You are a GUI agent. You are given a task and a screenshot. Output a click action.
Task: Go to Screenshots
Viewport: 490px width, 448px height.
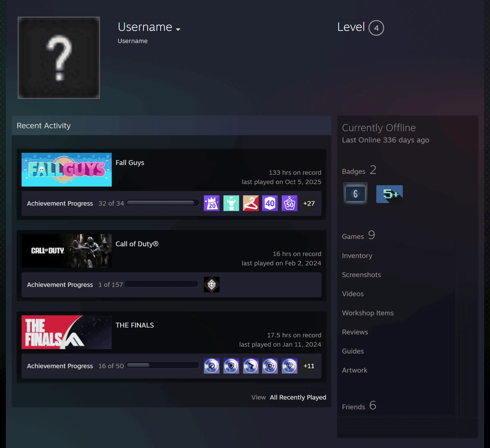point(361,275)
